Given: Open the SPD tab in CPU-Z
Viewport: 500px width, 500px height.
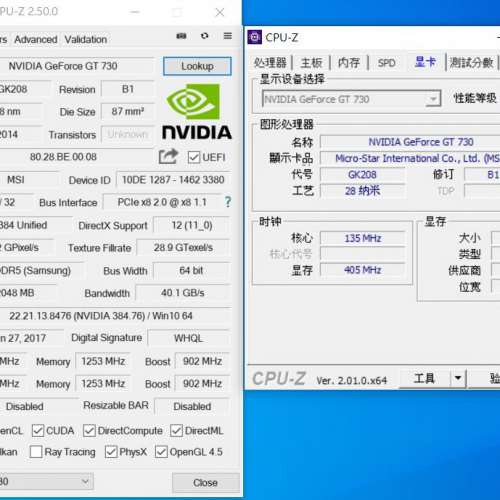Looking at the screenshot, I should pos(386,63).
